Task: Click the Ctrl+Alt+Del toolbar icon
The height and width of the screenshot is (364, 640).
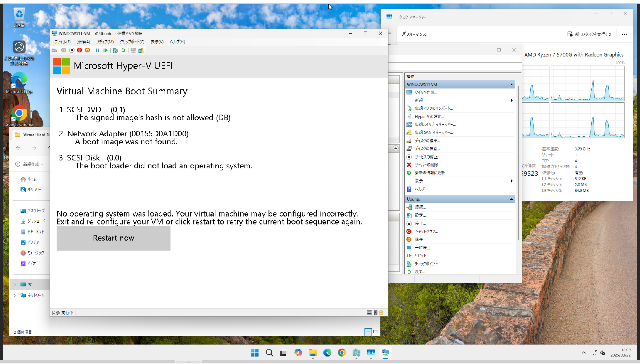Action: click(54, 50)
